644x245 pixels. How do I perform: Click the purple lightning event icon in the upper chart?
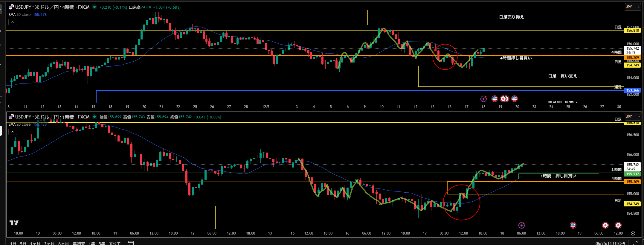[483, 99]
